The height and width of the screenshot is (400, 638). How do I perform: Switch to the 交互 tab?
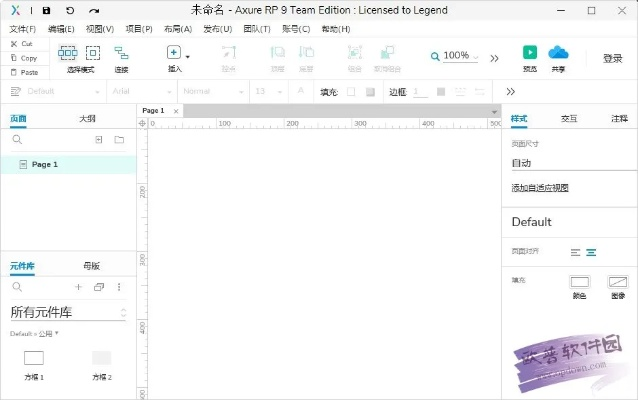click(569, 118)
